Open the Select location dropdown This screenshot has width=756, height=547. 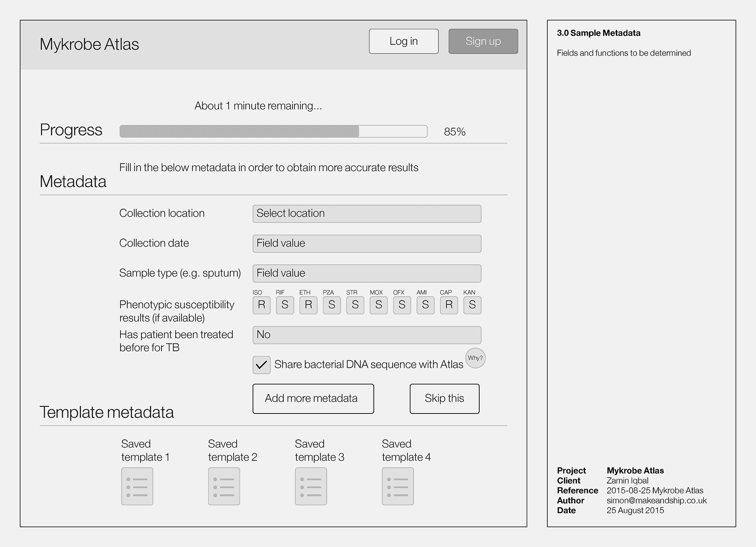(367, 213)
